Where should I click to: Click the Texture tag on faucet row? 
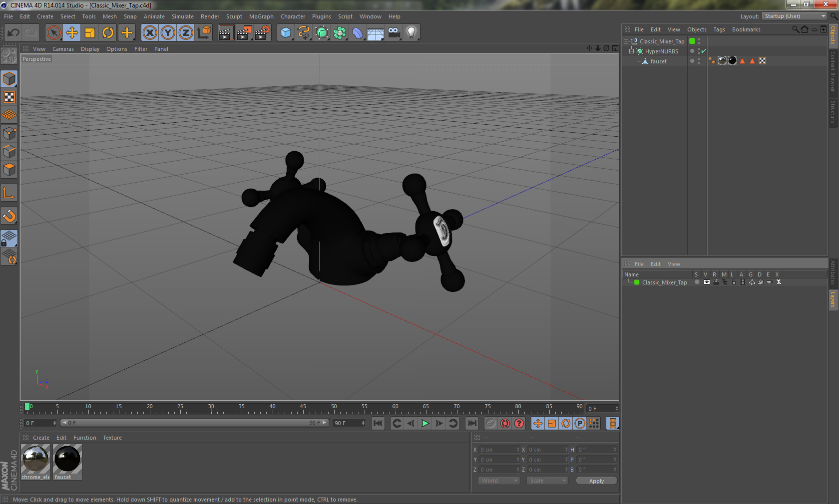pyautogui.click(x=762, y=61)
